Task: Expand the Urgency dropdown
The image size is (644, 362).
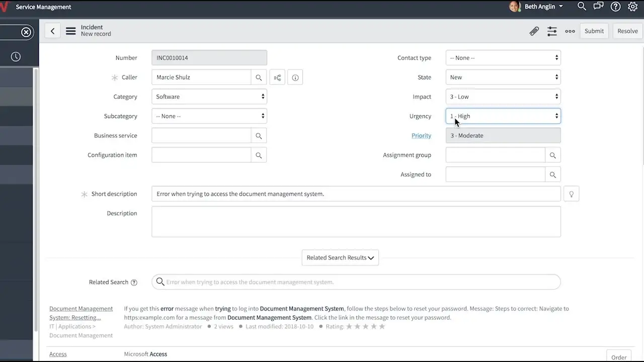Action: tap(503, 116)
